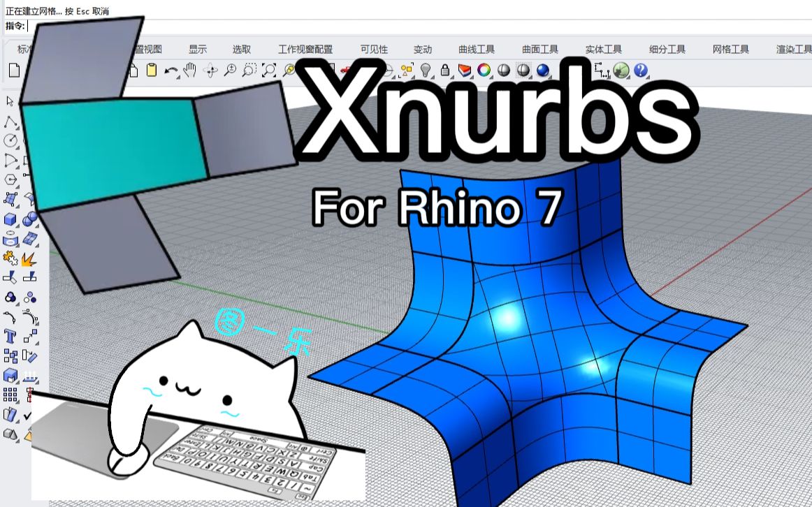Select the Zoom window tool
The width and height of the screenshot is (812, 507).
pyautogui.click(x=249, y=71)
